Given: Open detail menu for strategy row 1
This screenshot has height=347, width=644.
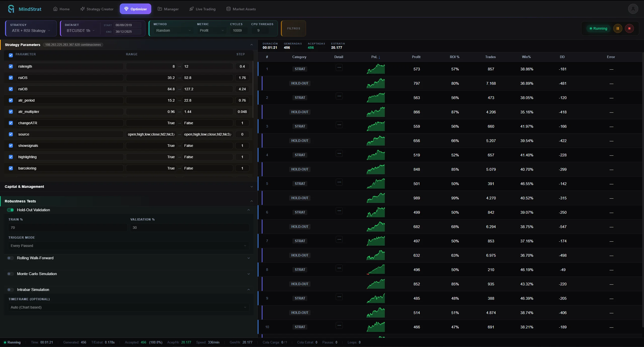Looking at the screenshot, I should coord(339,67).
